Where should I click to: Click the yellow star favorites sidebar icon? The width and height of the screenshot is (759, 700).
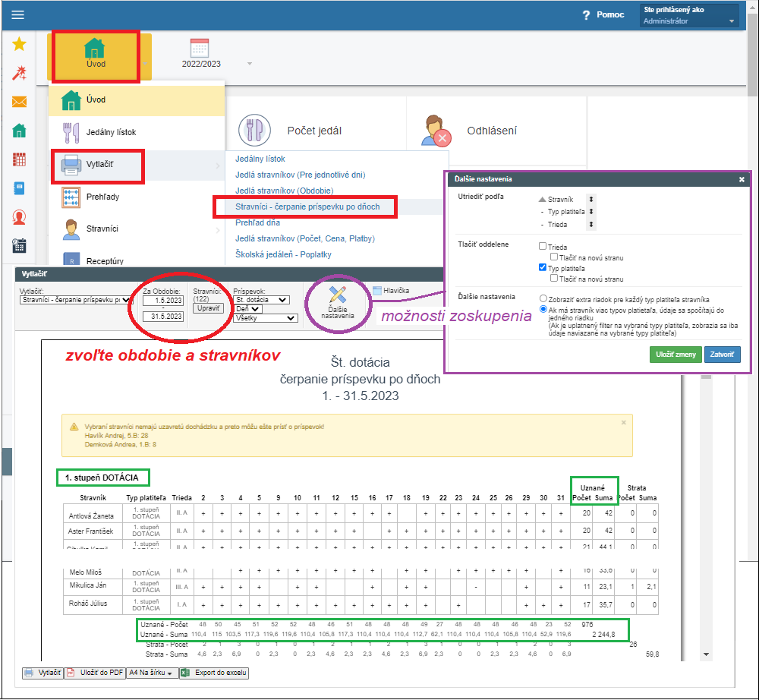[20, 44]
